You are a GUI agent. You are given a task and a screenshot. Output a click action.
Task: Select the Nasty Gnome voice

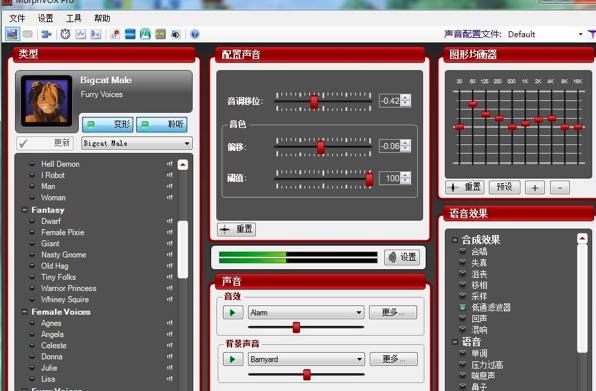pyautogui.click(x=63, y=255)
